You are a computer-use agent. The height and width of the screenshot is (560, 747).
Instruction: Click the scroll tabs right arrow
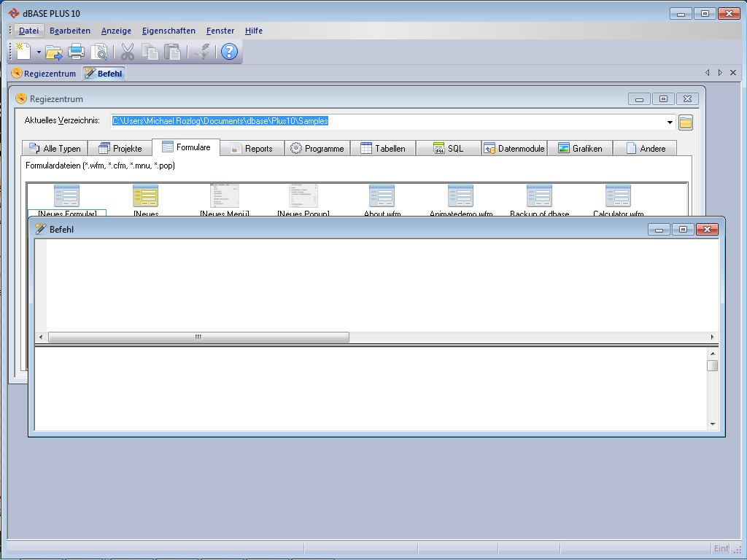[x=720, y=73]
